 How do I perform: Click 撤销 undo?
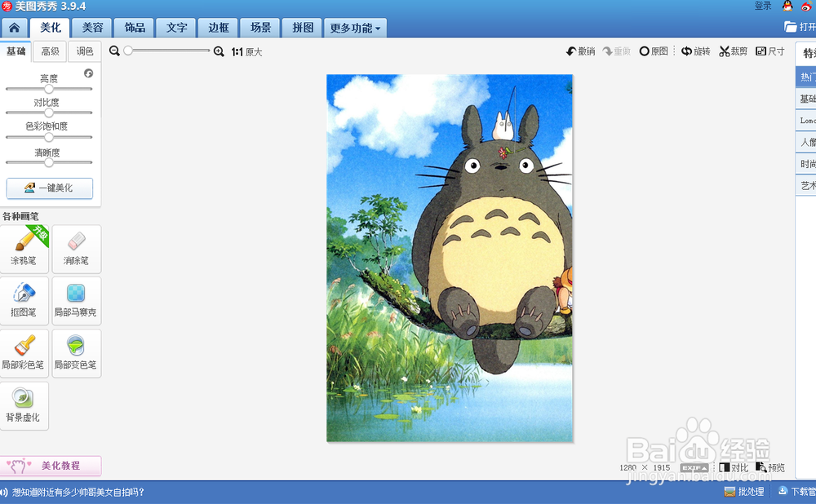click(581, 51)
